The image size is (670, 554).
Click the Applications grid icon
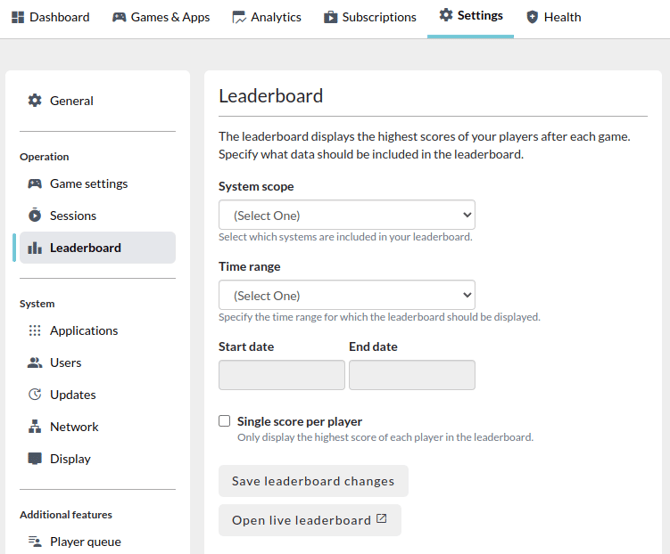click(35, 331)
